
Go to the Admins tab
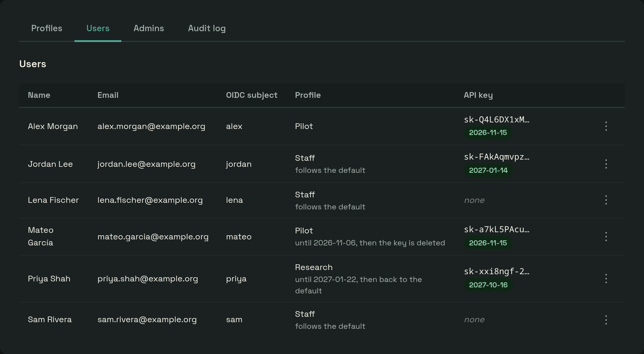click(x=149, y=28)
